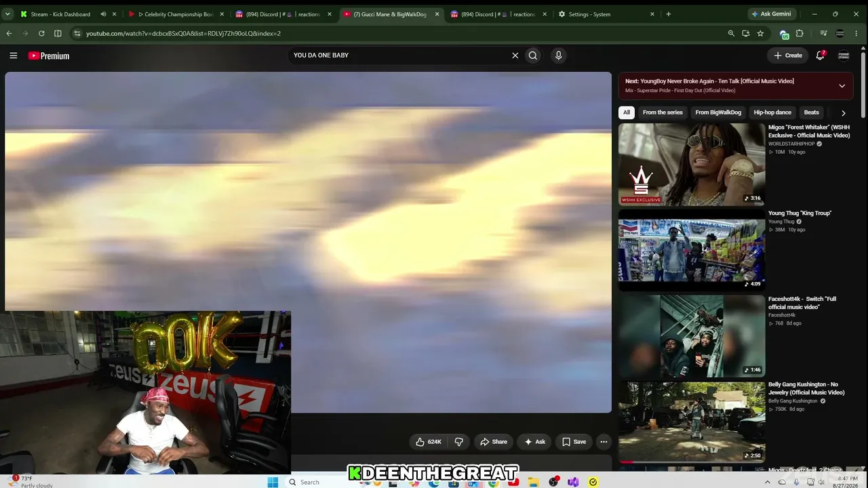Switch to Celebrity Championship Boxing tab
868x488 pixels.
(175, 14)
